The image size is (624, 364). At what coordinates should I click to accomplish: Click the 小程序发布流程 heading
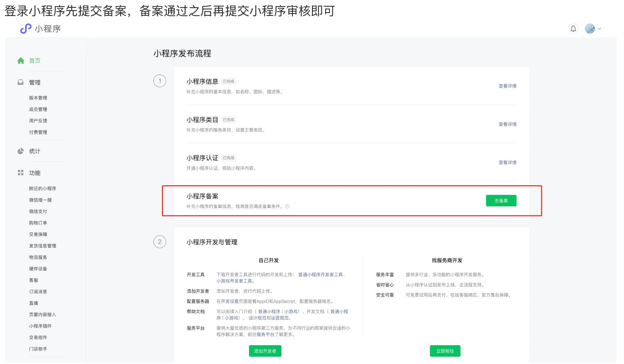point(182,54)
